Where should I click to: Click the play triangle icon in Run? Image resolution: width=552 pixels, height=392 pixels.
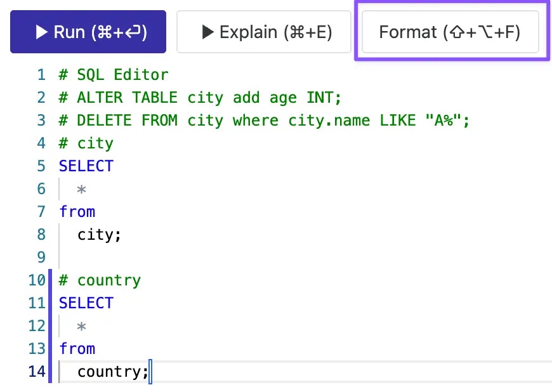(41, 32)
